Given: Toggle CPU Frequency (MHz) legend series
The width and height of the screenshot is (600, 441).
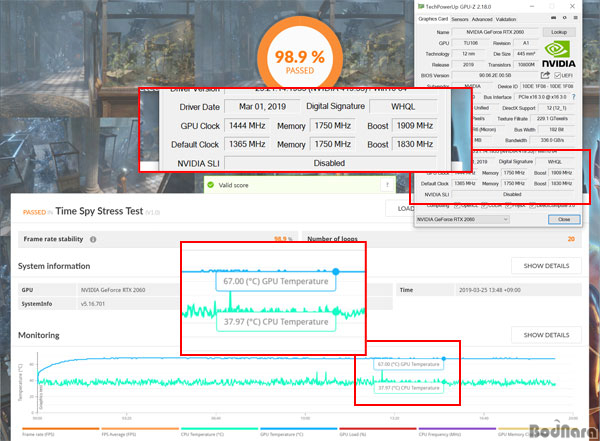Looking at the screenshot, I should point(457,432).
